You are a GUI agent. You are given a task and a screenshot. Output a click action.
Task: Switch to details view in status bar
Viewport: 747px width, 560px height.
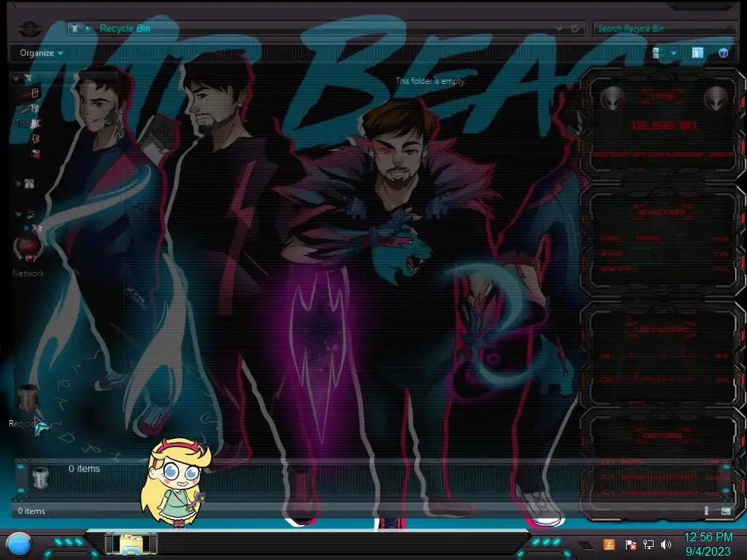706,510
